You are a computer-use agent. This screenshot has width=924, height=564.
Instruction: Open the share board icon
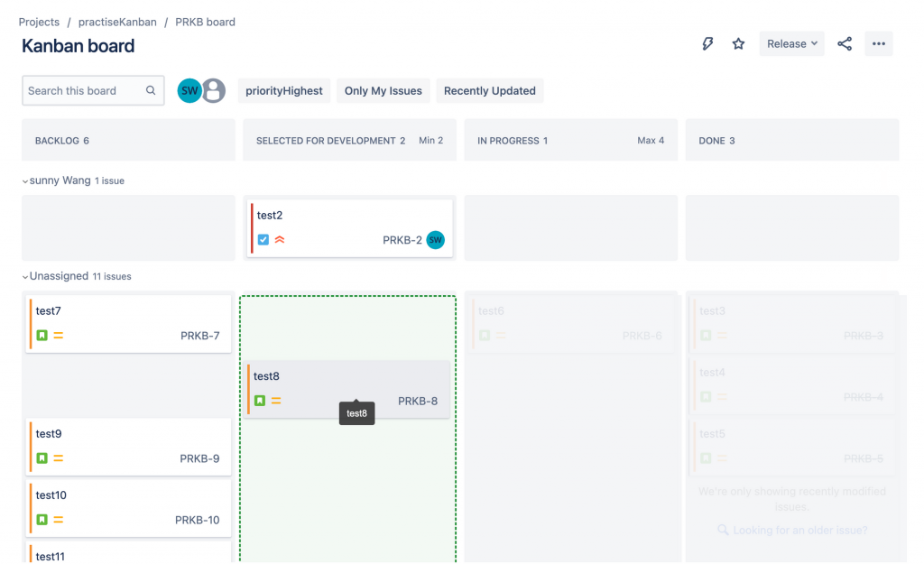(845, 43)
